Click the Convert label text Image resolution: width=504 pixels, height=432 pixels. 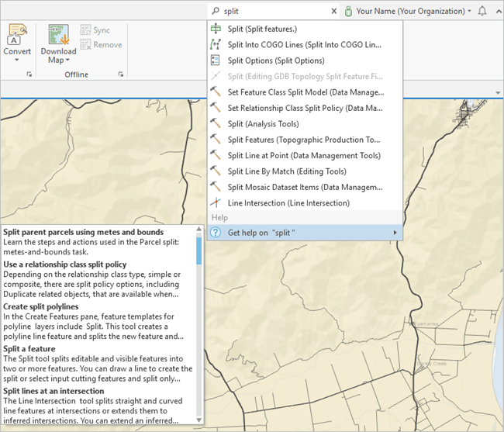17,51
